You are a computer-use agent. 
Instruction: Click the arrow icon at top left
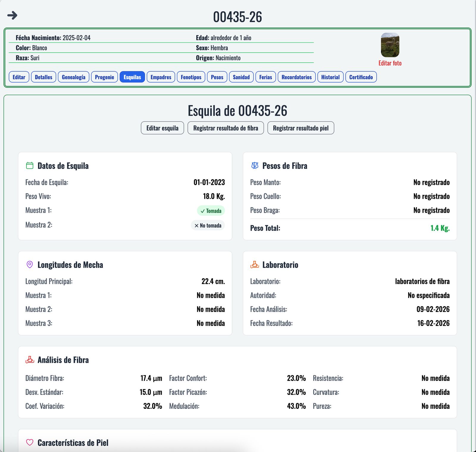click(12, 15)
